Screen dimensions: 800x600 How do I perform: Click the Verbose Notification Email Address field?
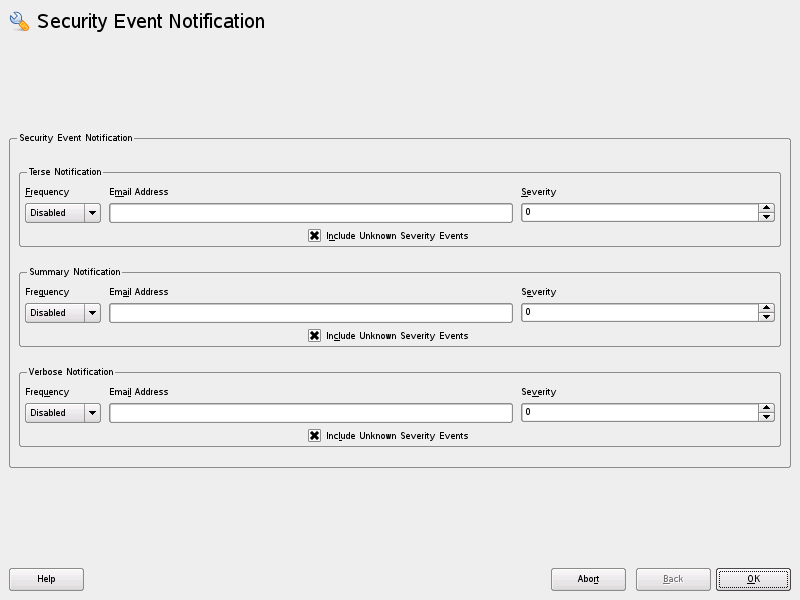click(x=310, y=412)
